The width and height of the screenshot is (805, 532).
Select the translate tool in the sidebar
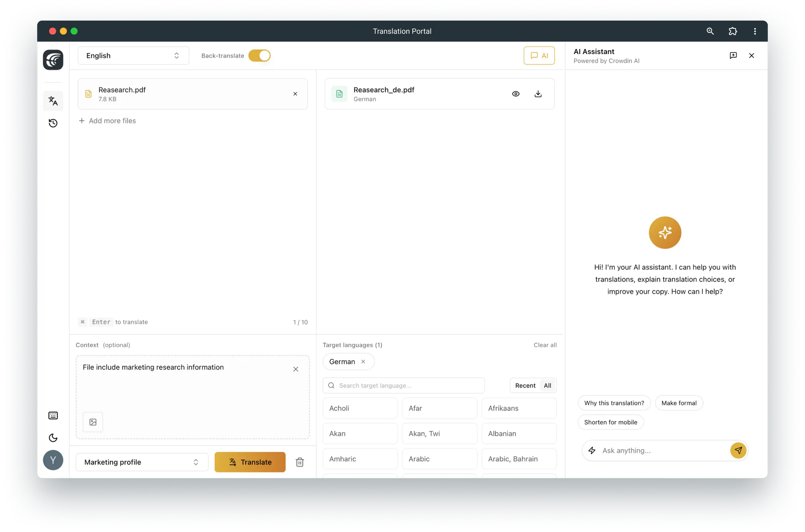pyautogui.click(x=53, y=101)
